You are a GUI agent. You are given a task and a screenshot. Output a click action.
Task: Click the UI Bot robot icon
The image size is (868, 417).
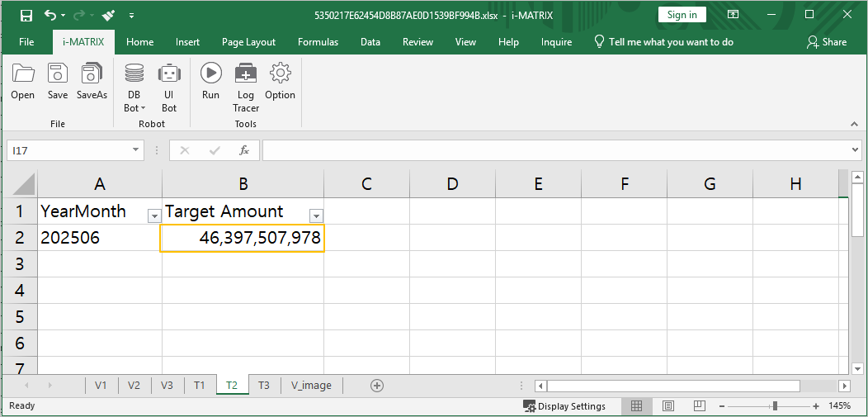(x=169, y=74)
